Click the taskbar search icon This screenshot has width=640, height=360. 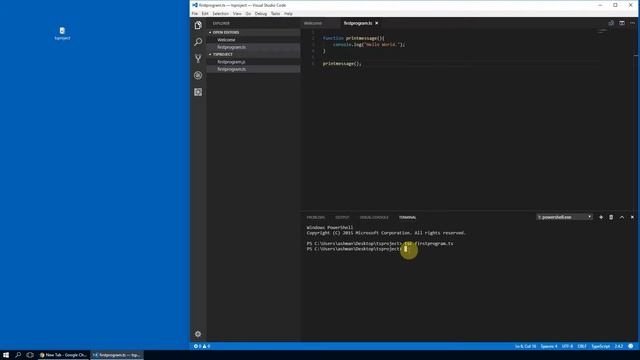point(18,355)
